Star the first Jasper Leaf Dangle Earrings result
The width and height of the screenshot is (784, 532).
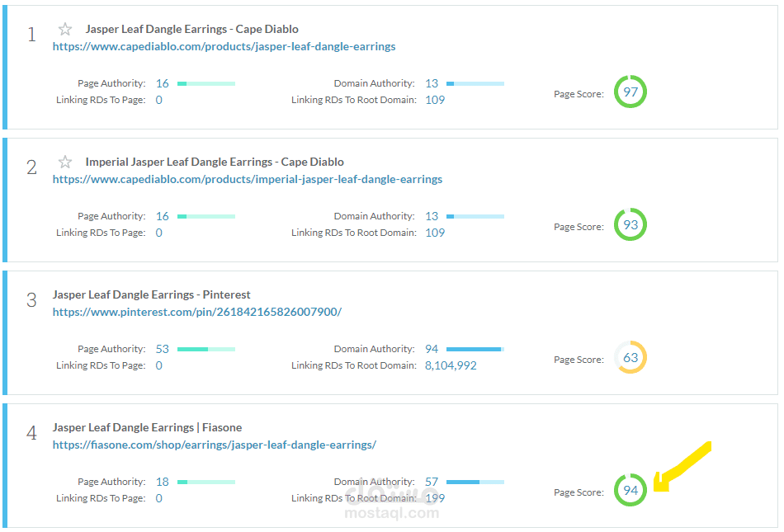[x=65, y=30]
